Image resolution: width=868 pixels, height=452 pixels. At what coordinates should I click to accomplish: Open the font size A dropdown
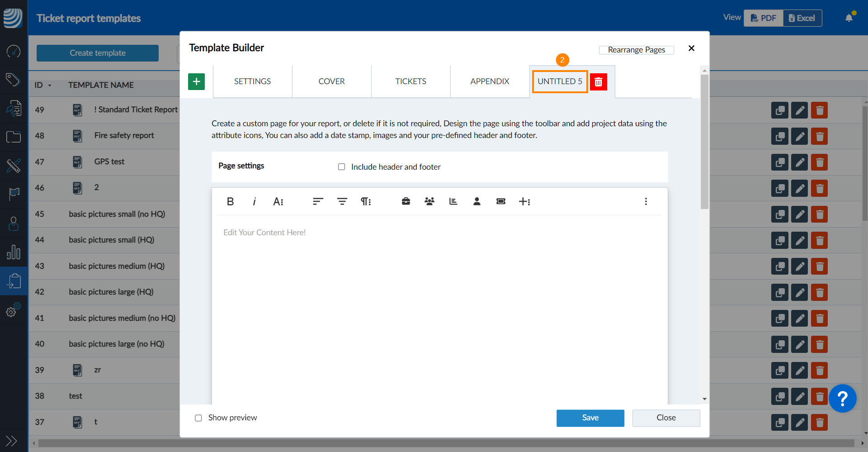(x=278, y=201)
